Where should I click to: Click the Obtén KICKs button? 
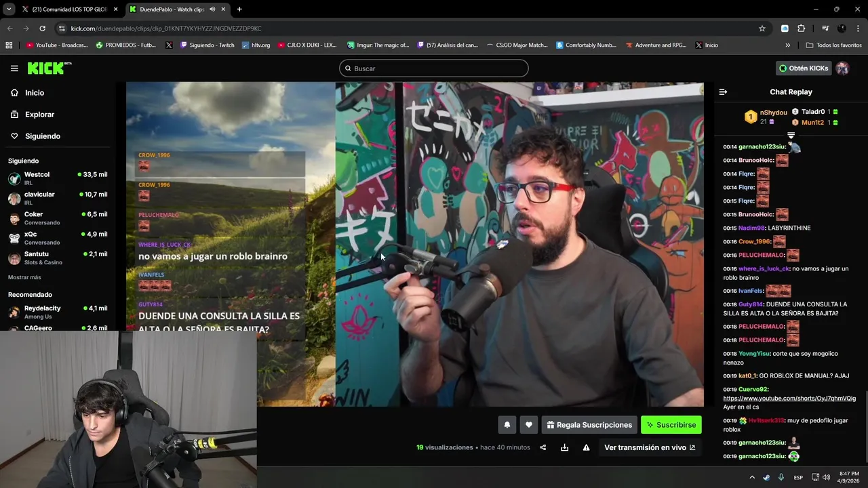click(x=804, y=68)
